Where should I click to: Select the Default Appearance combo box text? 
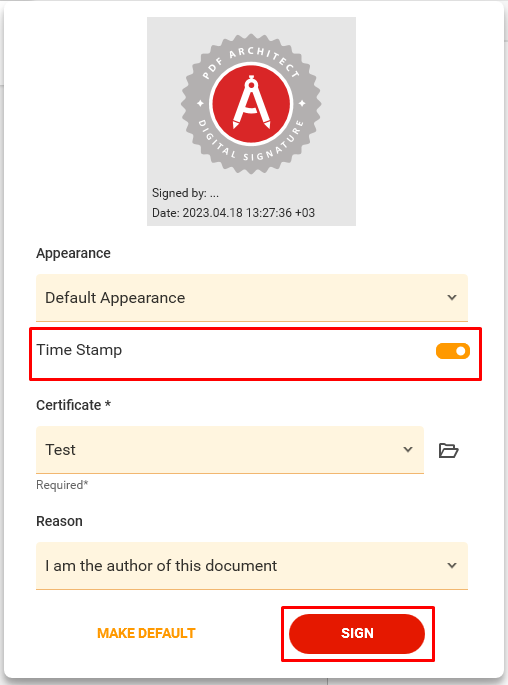click(115, 298)
